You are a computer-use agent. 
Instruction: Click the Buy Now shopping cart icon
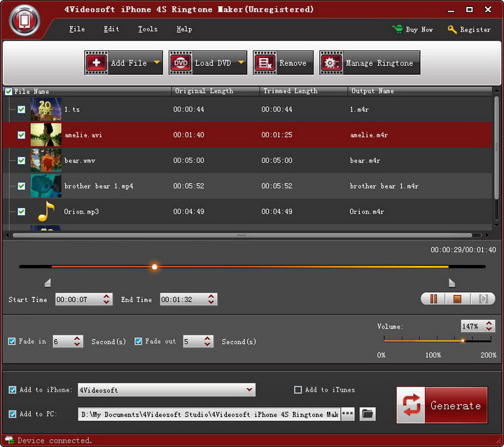click(x=398, y=29)
